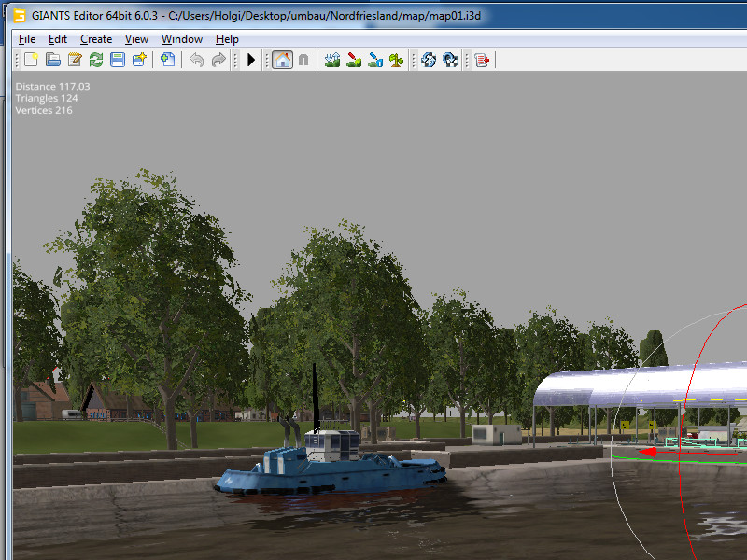Open the File menu
The width and height of the screenshot is (747, 560).
point(27,39)
